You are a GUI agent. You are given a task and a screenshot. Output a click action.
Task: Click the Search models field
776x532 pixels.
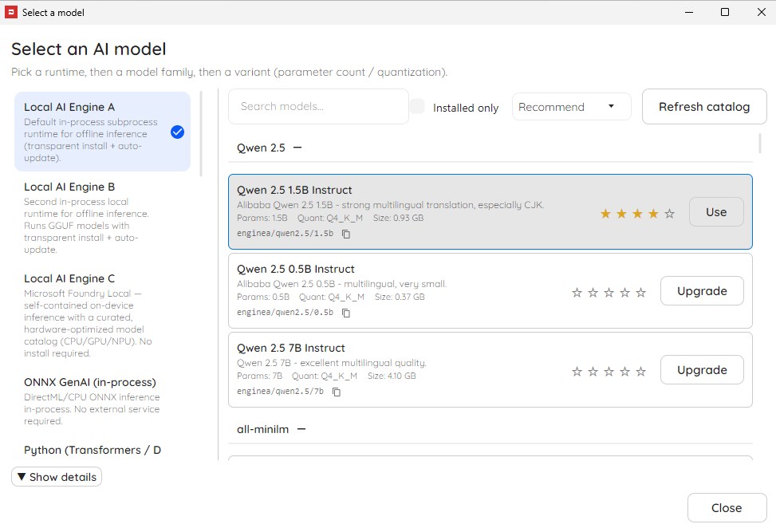318,106
